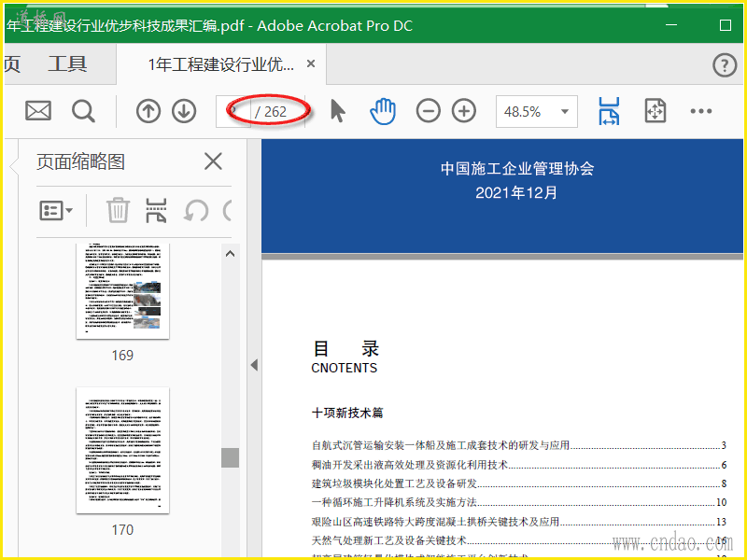The height and width of the screenshot is (560, 747).
Task: Close the 页面缩略图 panel
Action: tap(213, 161)
